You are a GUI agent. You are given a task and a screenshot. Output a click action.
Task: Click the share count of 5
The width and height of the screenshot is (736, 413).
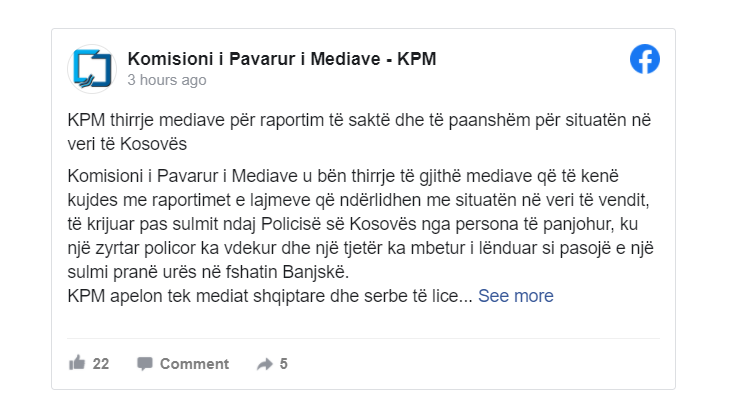tap(284, 364)
